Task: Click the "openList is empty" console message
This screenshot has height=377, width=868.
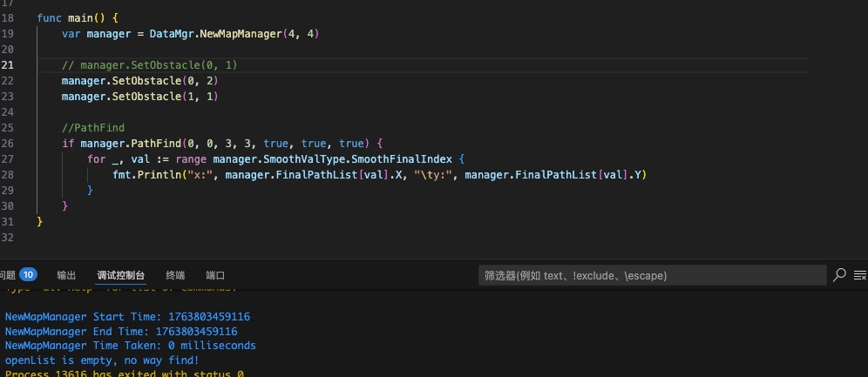Action: click(102, 360)
